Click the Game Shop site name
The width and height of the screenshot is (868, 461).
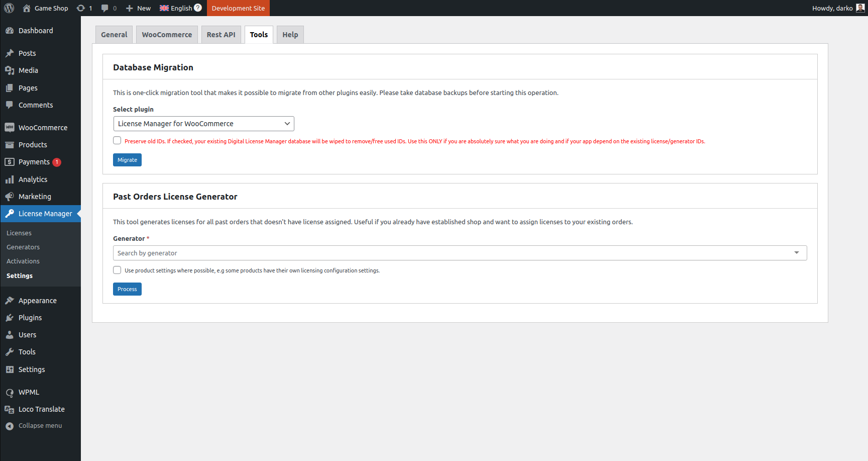coord(51,8)
